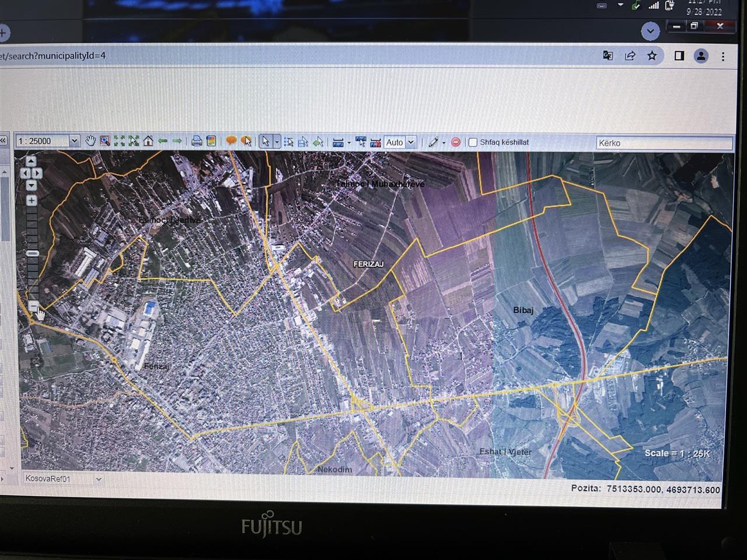747x560 pixels.
Task: Go forward to next map view
Action: pyautogui.click(x=177, y=141)
